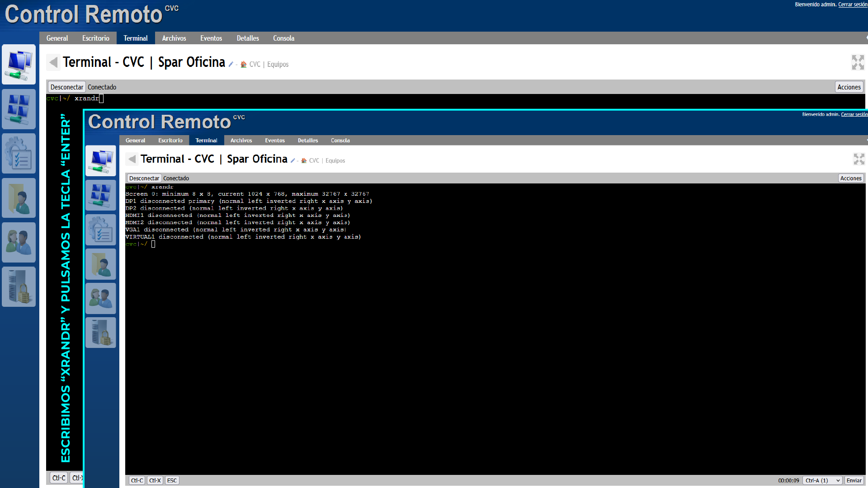Open the two-users sidebar icon
This screenshot has height=488, width=868.
(x=19, y=242)
